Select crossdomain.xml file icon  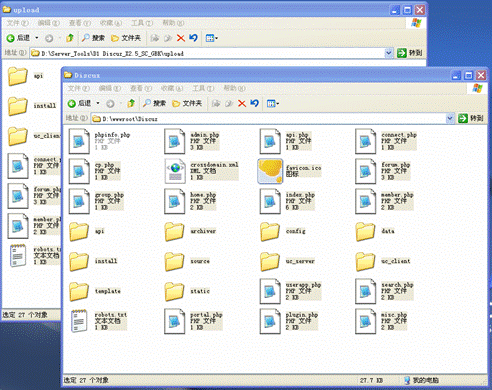(x=175, y=171)
